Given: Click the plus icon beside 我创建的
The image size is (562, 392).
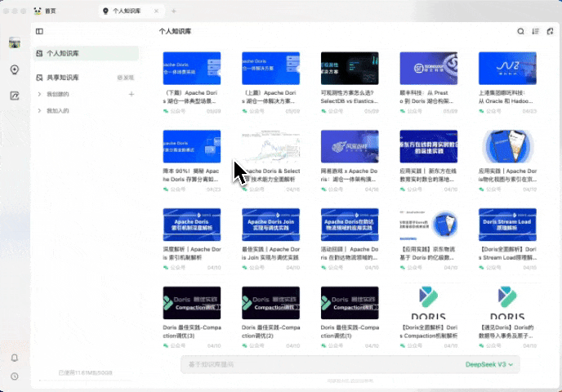Looking at the screenshot, I should pos(132,94).
